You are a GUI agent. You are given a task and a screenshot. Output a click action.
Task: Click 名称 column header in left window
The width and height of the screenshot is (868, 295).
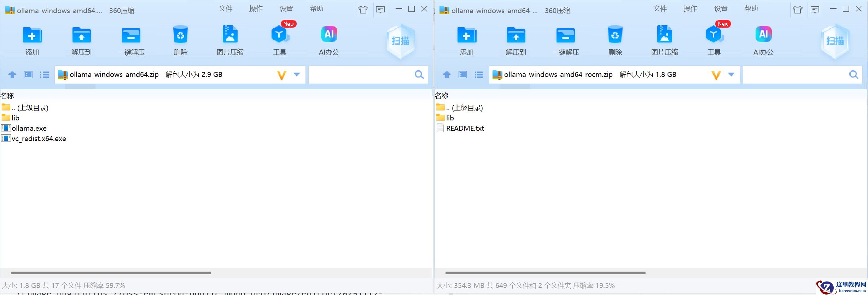7,96
